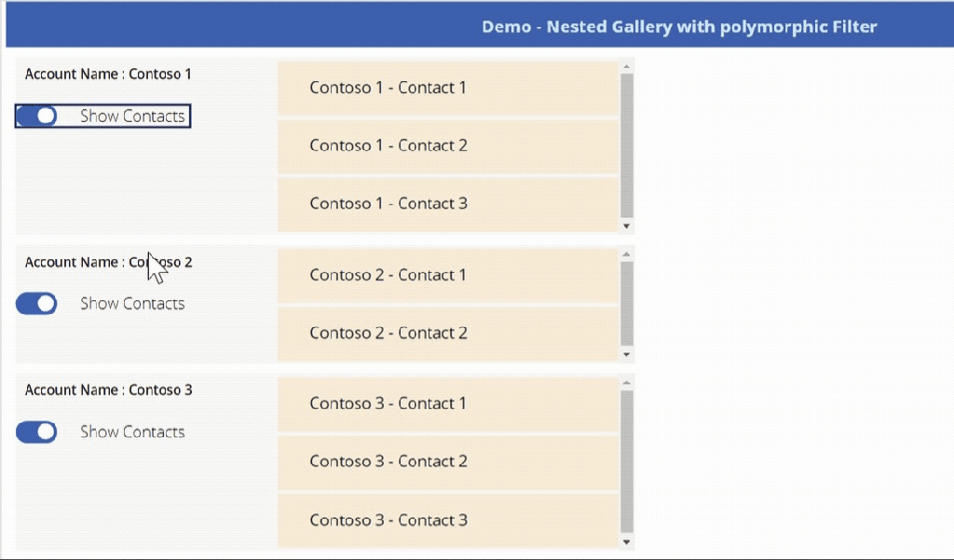Select Contoso 3 - Contact 3 item
Image resolution: width=954 pixels, height=560 pixels.
click(x=447, y=520)
